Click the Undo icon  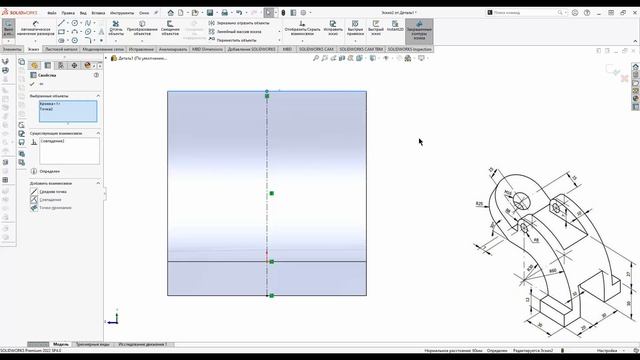point(239,13)
